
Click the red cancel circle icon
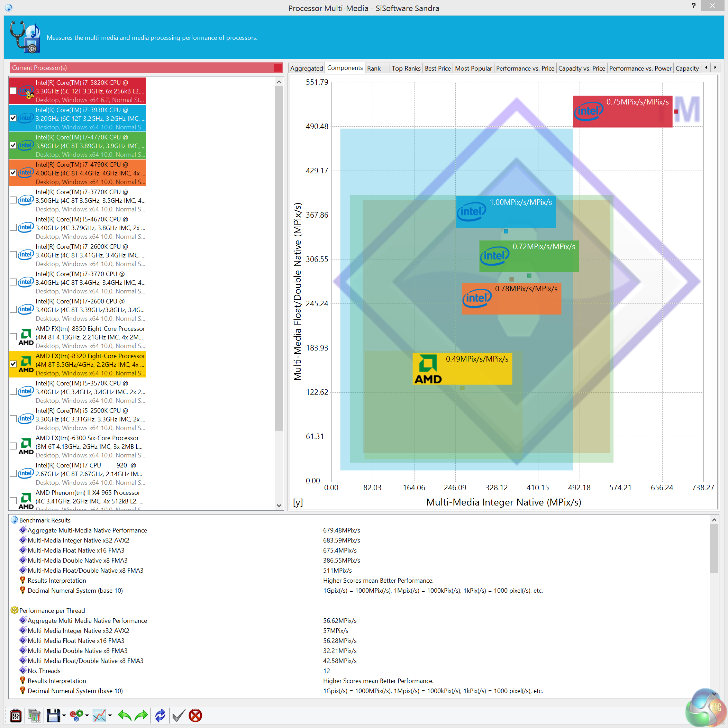(x=195, y=715)
